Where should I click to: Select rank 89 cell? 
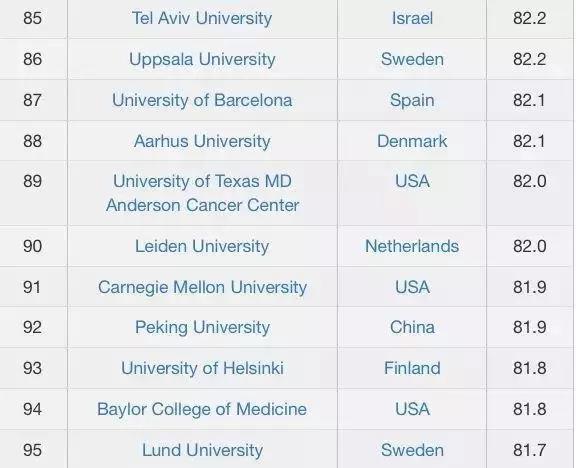click(x=33, y=193)
